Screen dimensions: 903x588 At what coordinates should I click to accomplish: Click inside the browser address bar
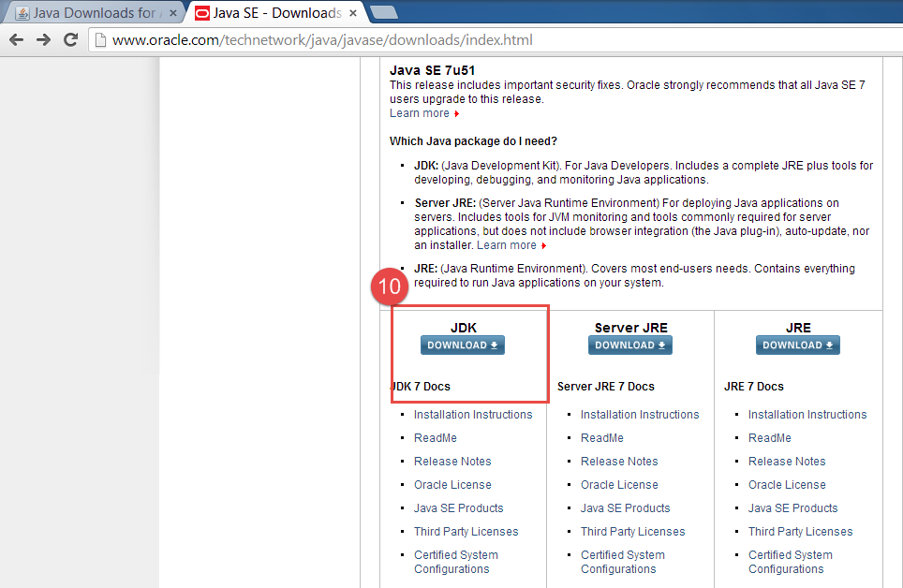point(375,40)
